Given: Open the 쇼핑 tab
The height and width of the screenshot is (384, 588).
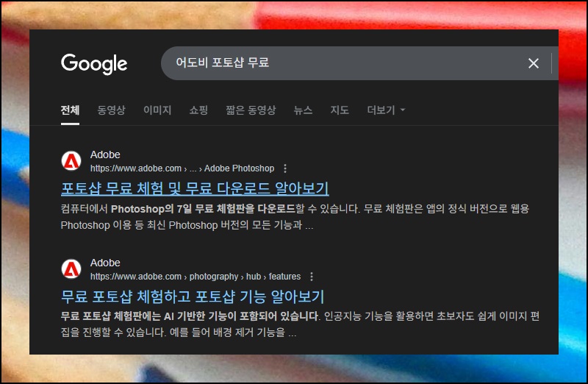Looking at the screenshot, I should (x=198, y=110).
